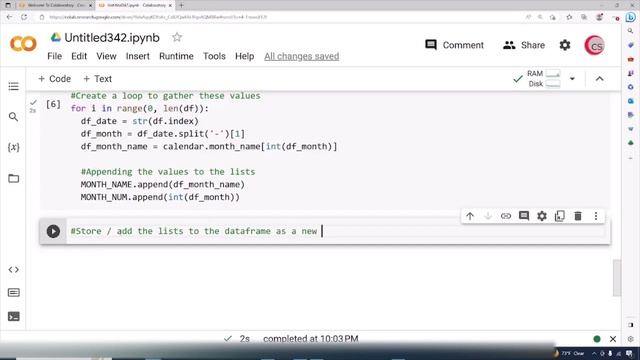Click the All changes saved link

[x=302, y=56]
